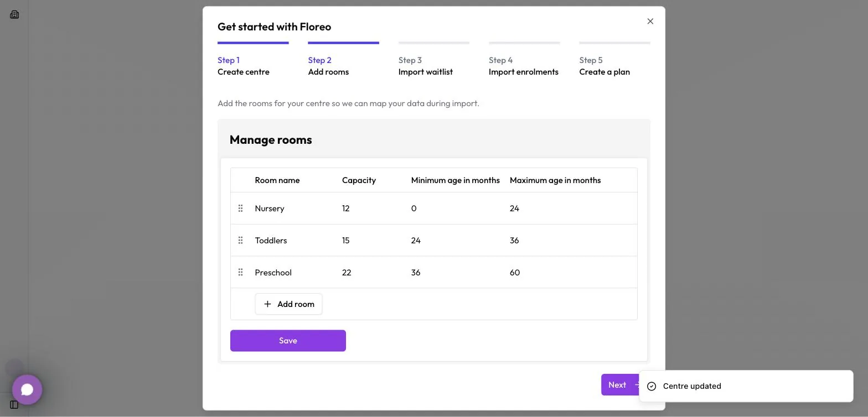Go to Step 1 Create centre
Image resolution: width=868 pixels, height=417 pixels.
[253, 60]
